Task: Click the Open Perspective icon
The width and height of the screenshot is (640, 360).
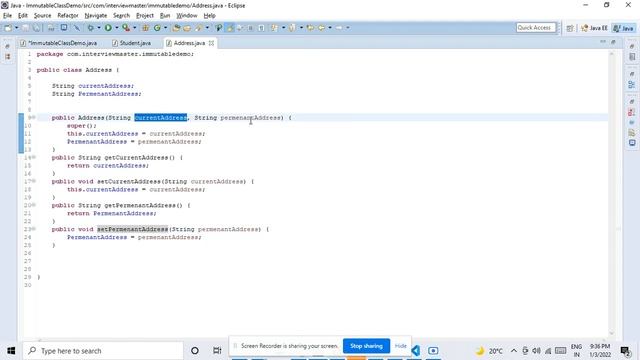Action: click(570, 28)
